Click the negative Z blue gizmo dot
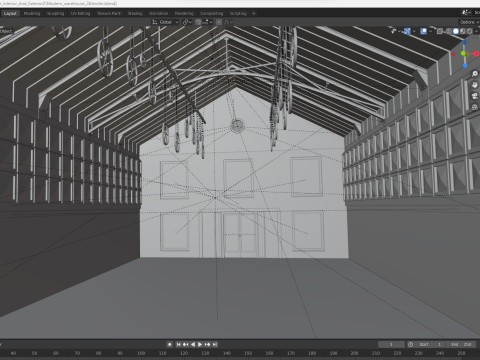 [465, 66]
